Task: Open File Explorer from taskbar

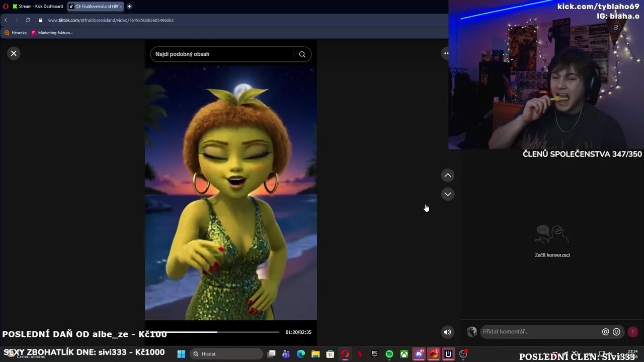Action: (x=315, y=354)
